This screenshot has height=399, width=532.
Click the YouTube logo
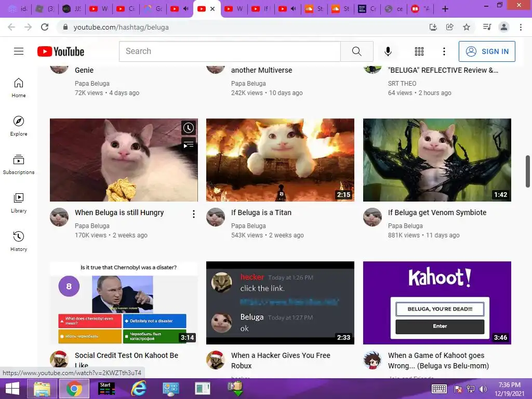pos(61,51)
